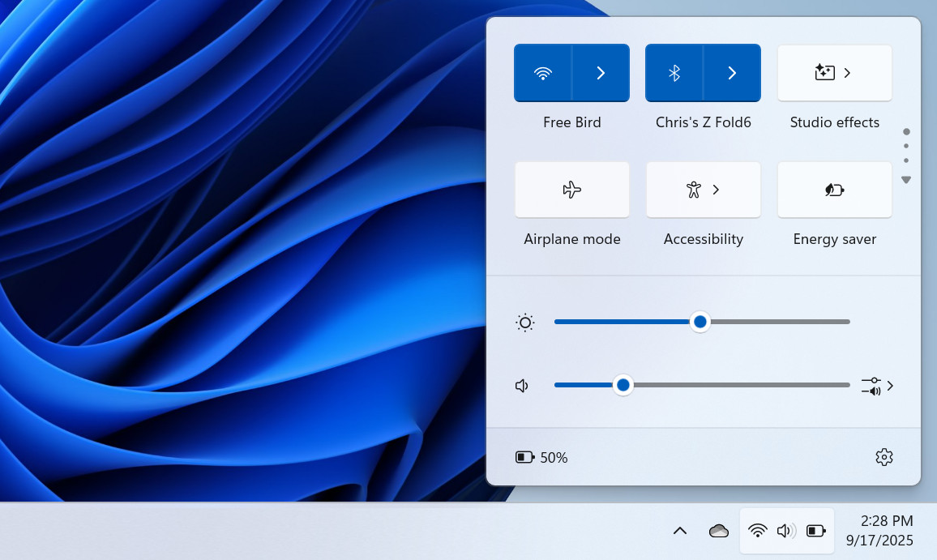
Task: Mute using the speaker icon beside volume slider
Action: pyautogui.click(x=523, y=386)
